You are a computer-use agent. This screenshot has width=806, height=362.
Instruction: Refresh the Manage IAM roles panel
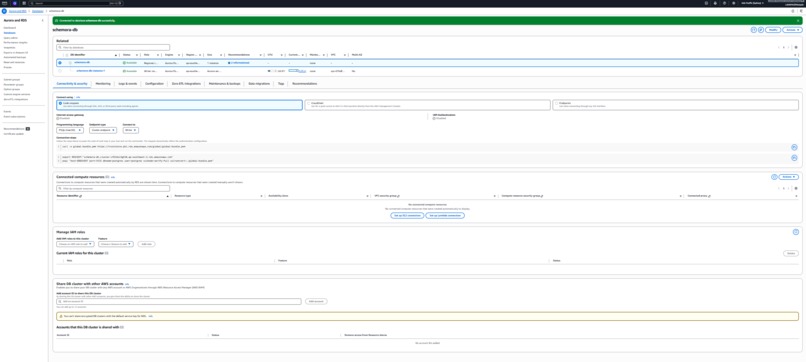(796, 232)
